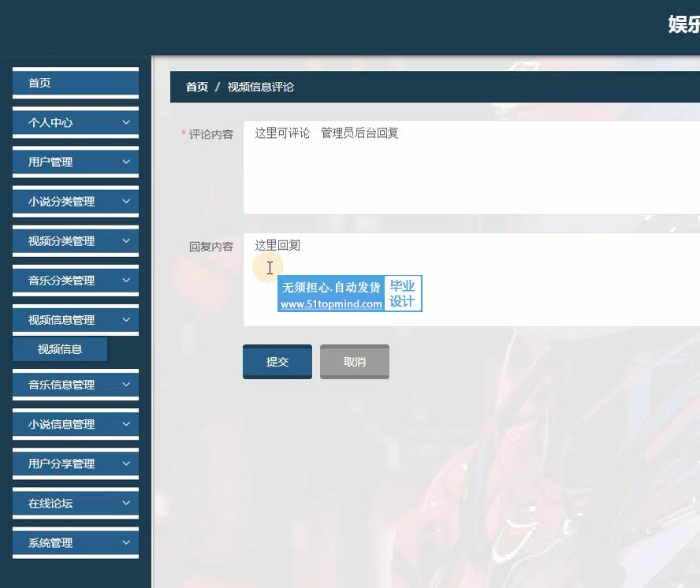The image size is (700, 588).
Task: Expand 个人中心 using its chevron arrow
Action: click(126, 122)
